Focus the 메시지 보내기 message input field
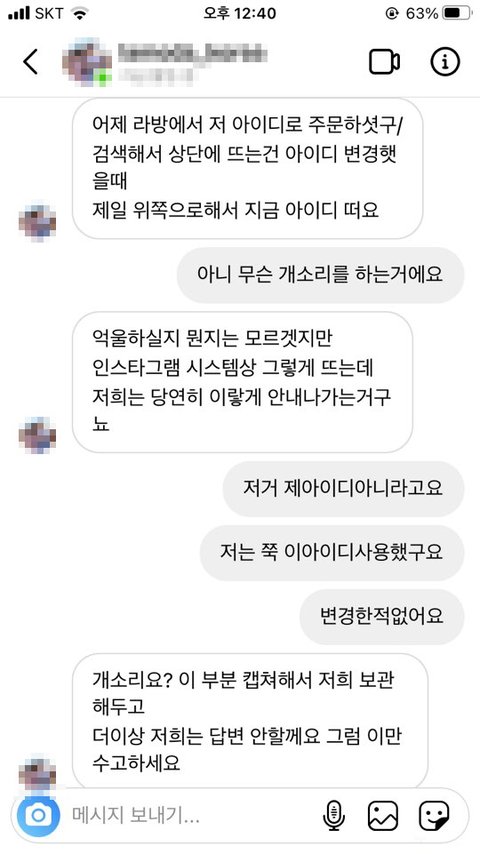This screenshot has height=854, width=480. (x=193, y=815)
